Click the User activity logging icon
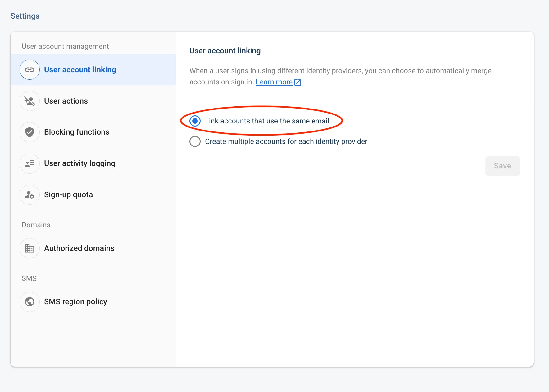This screenshot has width=549, height=392. click(29, 163)
